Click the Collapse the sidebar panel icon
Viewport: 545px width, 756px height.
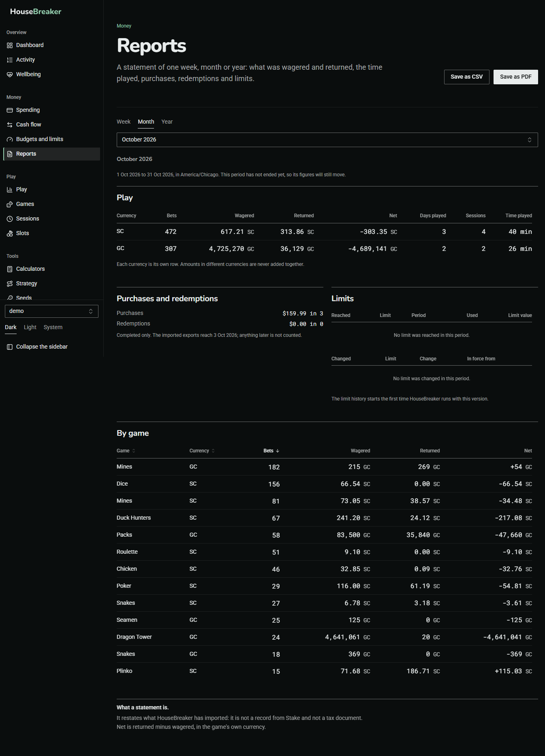pos(10,347)
